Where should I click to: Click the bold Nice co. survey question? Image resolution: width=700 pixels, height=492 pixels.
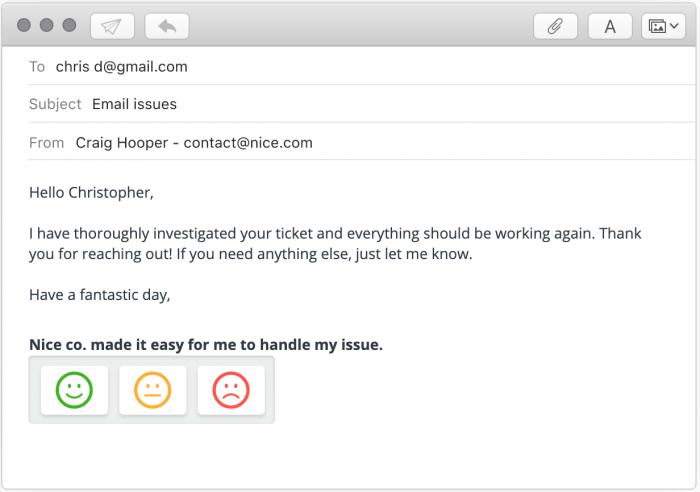tap(206, 345)
